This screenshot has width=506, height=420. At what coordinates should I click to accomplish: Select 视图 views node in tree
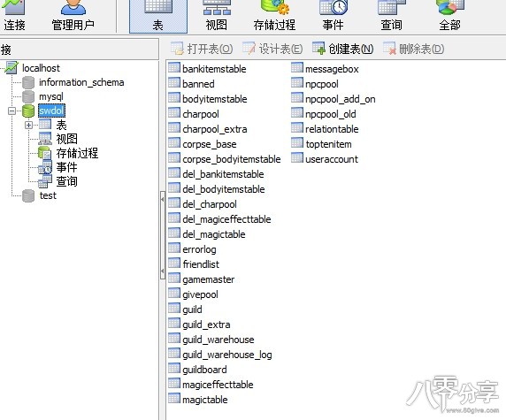67,139
